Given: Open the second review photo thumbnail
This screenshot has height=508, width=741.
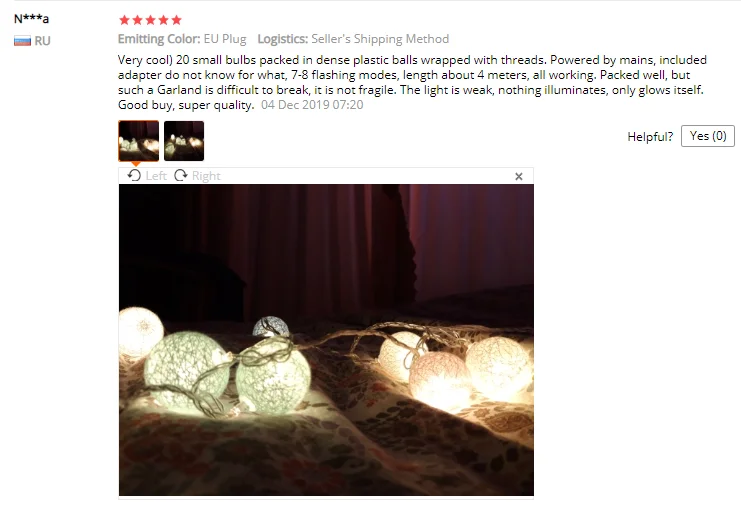Looking at the screenshot, I should (184, 141).
